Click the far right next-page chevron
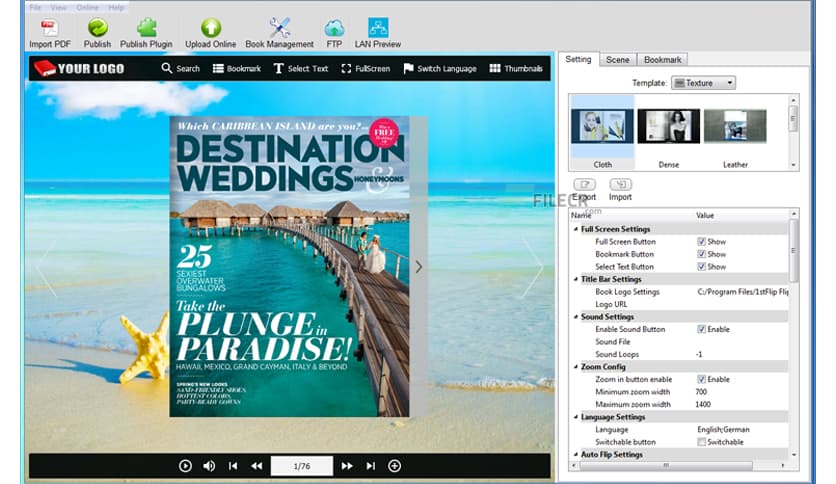836x484 pixels. (533, 267)
